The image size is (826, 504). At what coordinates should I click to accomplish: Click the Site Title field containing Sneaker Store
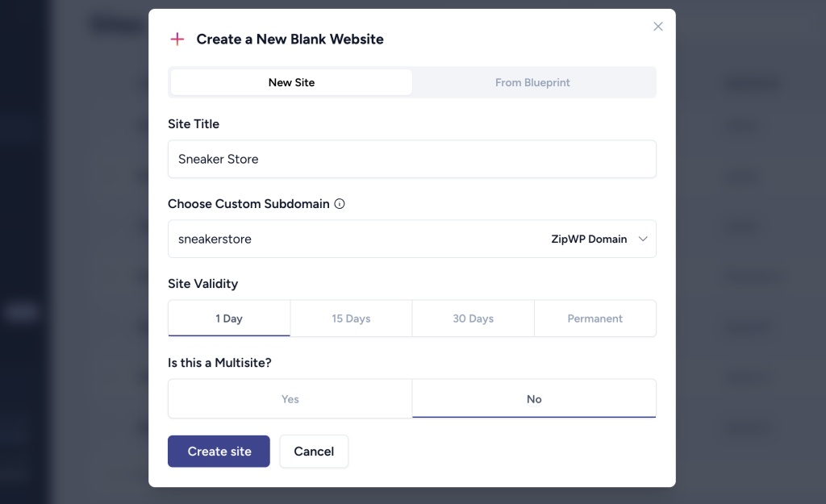[411, 159]
